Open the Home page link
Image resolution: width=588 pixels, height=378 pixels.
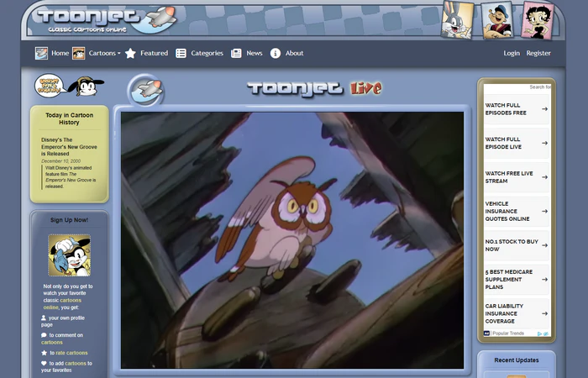(x=60, y=53)
